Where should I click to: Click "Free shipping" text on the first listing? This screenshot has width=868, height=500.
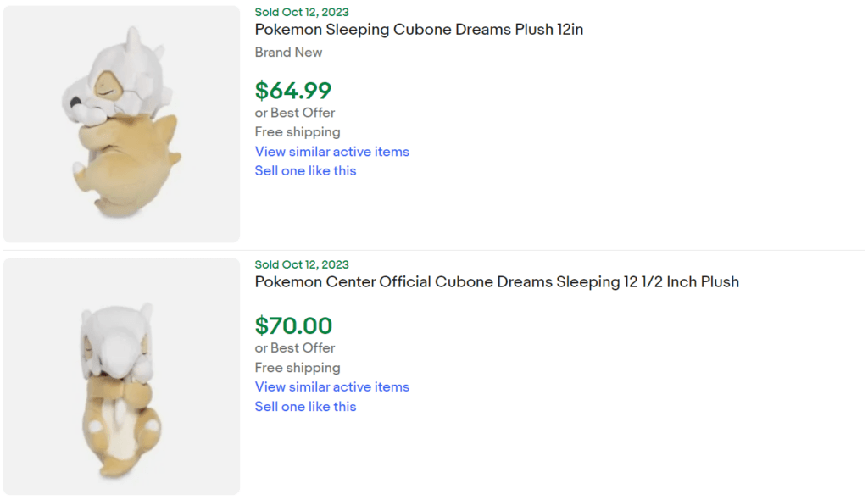[297, 131]
